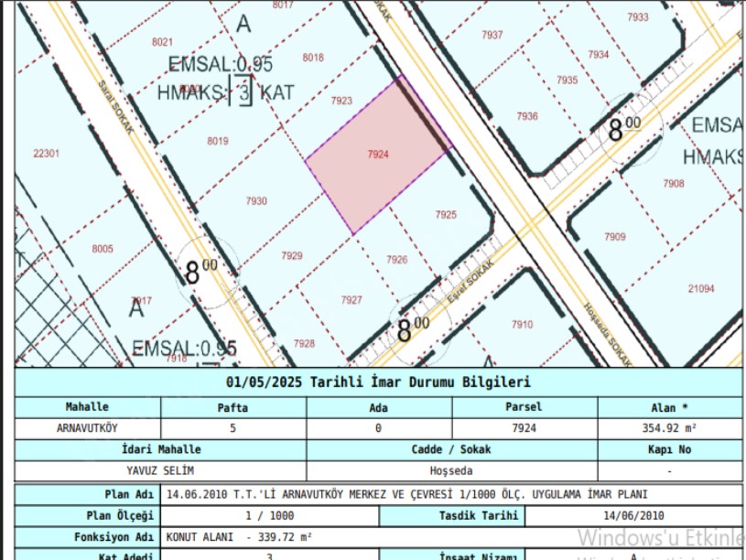The image size is (746, 560).
Task: Click the highlighted pink parcel 7924 on map
Action: pyautogui.click(x=378, y=155)
